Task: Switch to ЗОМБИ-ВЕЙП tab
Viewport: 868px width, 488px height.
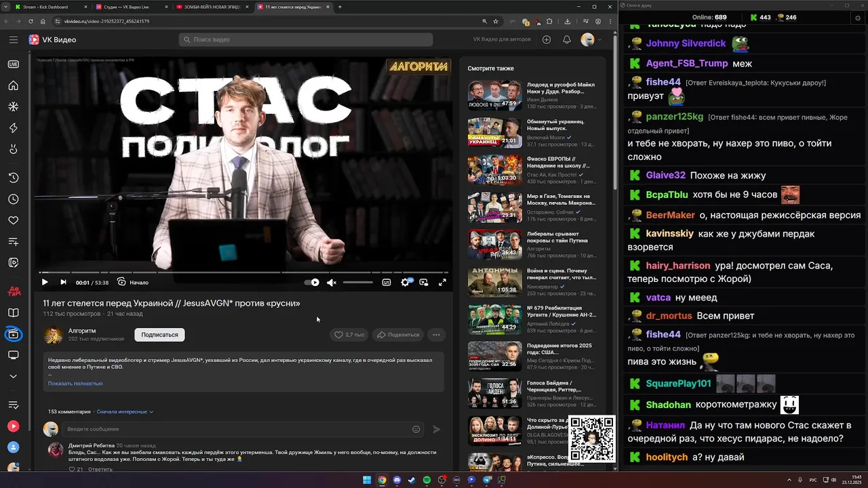Action: pos(211,7)
